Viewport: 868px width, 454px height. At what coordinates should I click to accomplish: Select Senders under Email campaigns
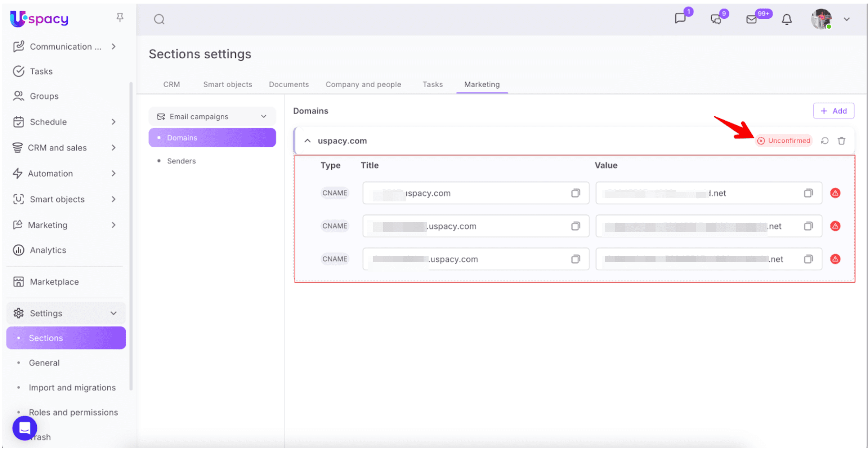point(181,161)
